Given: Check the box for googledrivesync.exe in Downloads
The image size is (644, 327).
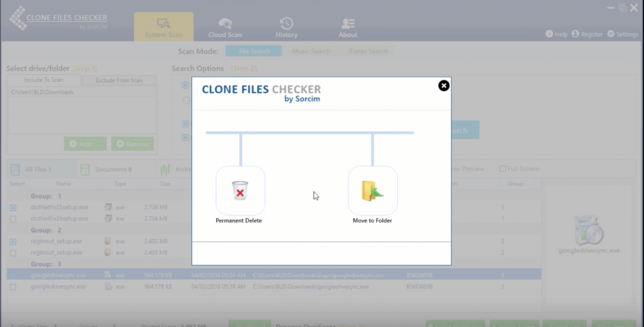Looking at the screenshot, I should [x=13, y=287].
